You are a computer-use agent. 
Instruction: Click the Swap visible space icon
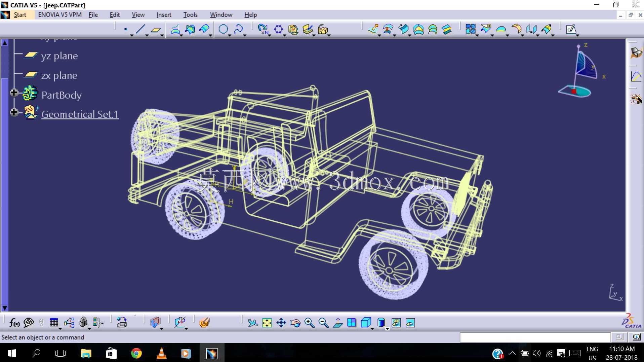tap(410, 323)
